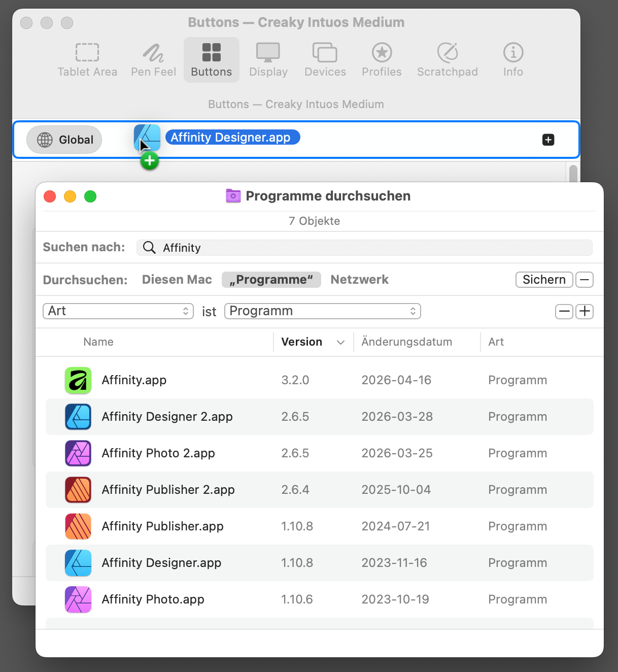Select the Affinity Photo.app name
The width and height of the screenshot is (618, 672).
(x=153, y=599)
